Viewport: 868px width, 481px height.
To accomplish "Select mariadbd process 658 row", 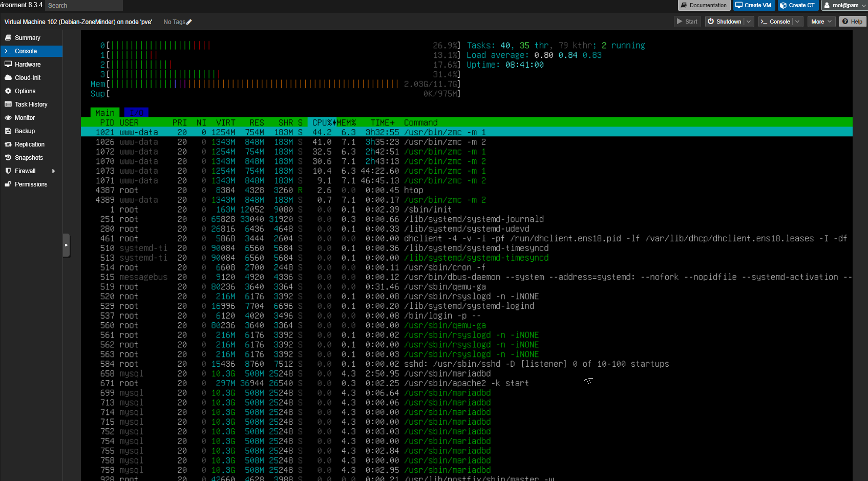I will [467, 373].
